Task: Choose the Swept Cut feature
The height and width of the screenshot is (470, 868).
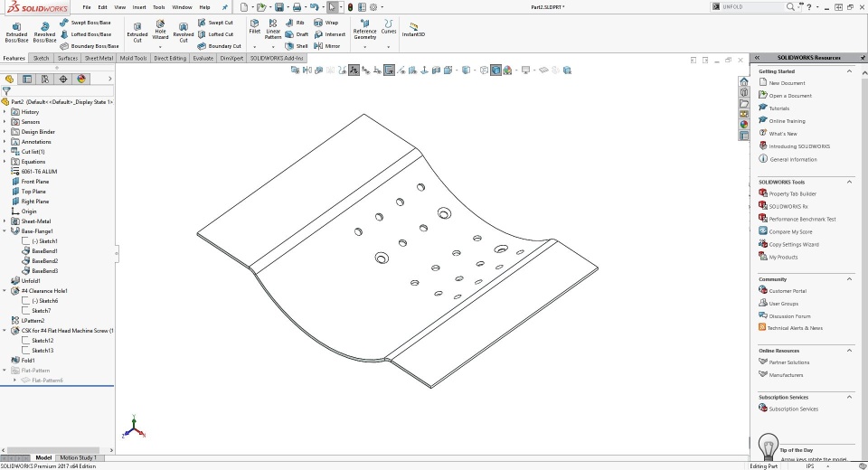Action: [215, 23]
